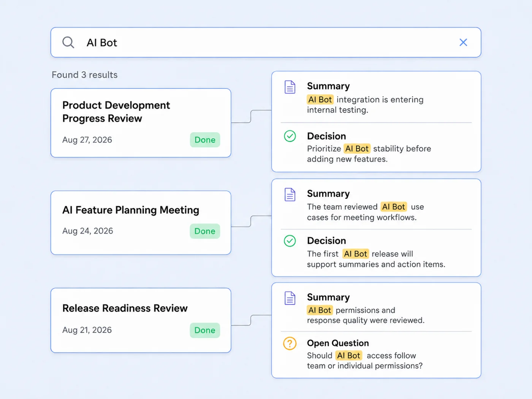
Task: Click the Done badge on Aug 21 meeting
Action: point(205,330)
